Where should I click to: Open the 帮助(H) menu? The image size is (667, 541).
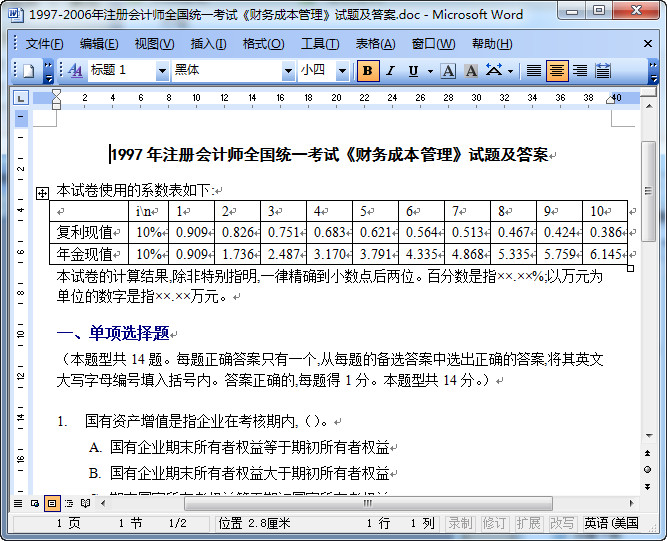coord(492,44)
